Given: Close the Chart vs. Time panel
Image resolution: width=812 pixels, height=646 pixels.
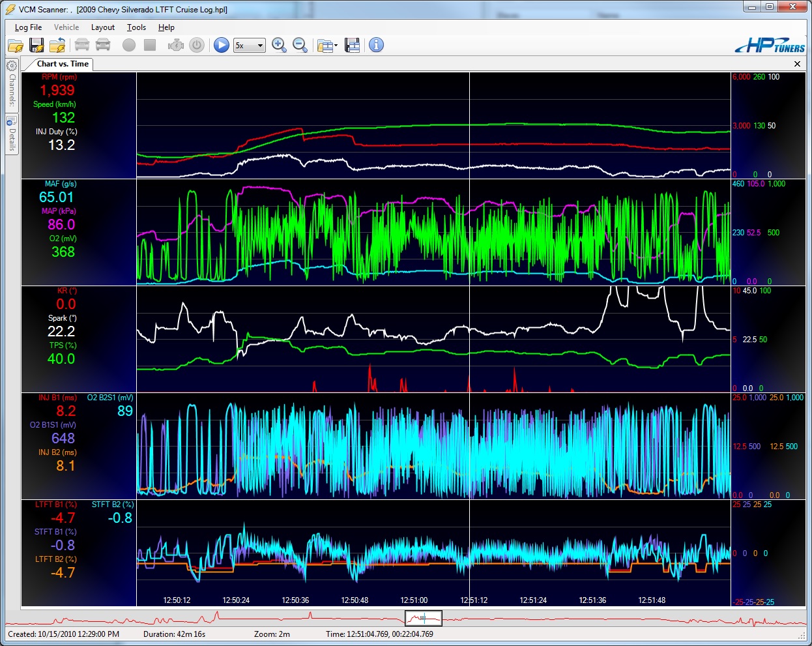Looking at the screenshot, I should coord(797,64).
